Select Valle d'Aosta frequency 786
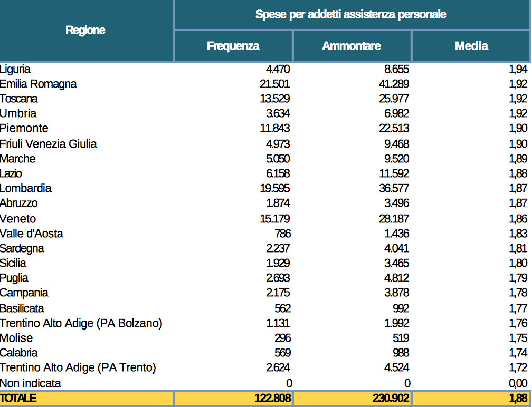This screenshot has height=407, width=532. 283,234
